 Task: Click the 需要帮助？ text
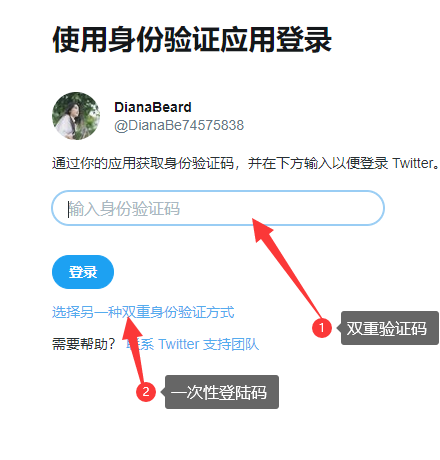click(x=84, y=344)
